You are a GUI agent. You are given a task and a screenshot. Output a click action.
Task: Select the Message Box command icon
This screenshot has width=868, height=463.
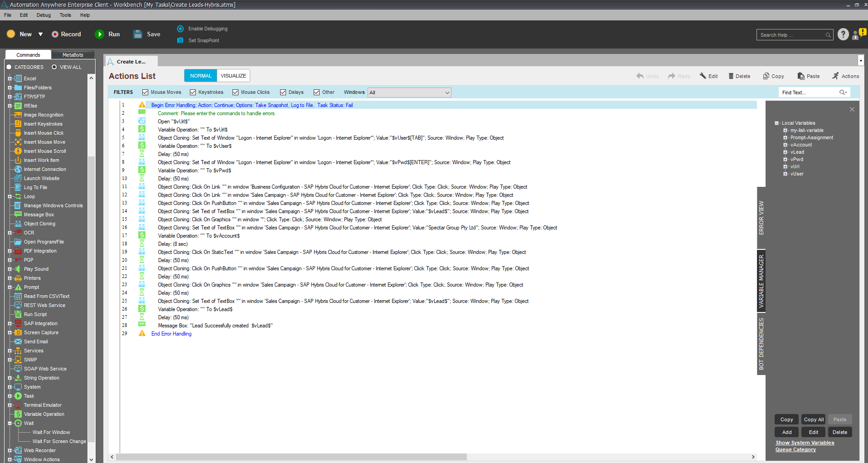click(x=18, y=214)
